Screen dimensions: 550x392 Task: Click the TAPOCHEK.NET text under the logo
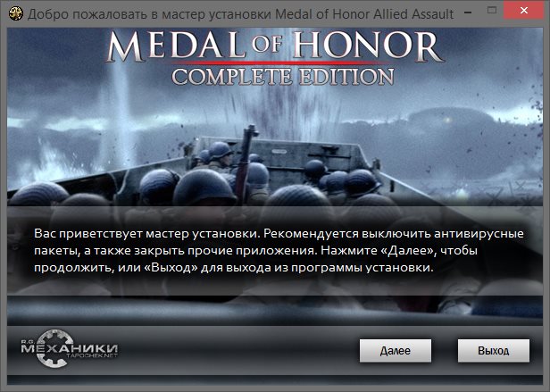pos(92,355)
